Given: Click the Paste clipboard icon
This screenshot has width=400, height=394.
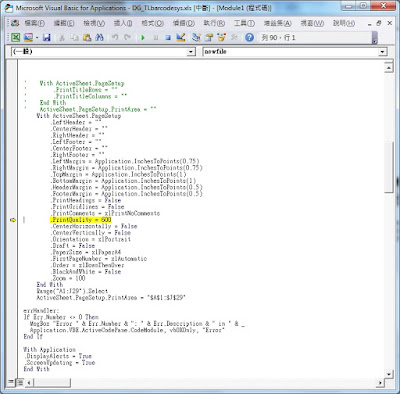Looking at the screenshot, I should 87,38.
